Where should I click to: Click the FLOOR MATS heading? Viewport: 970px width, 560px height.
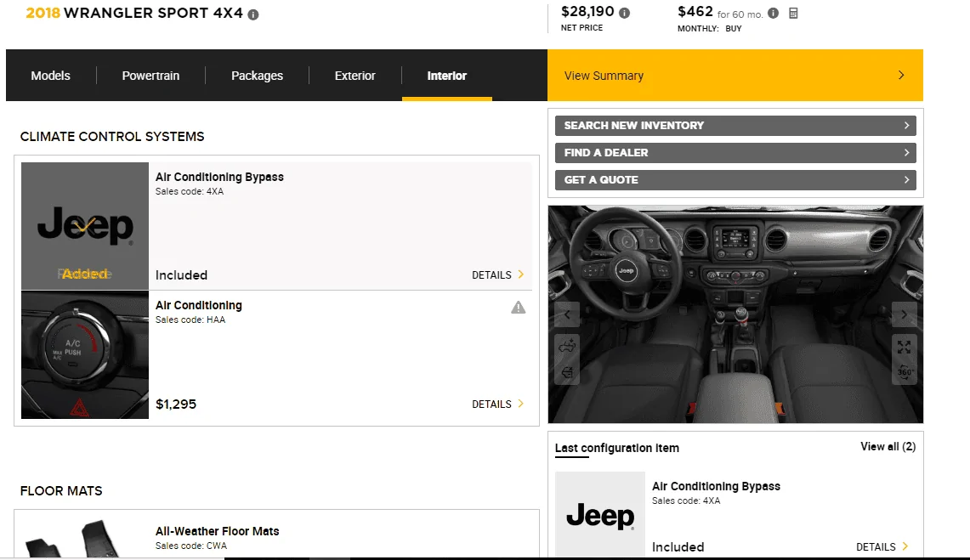[x=61, y=491]
